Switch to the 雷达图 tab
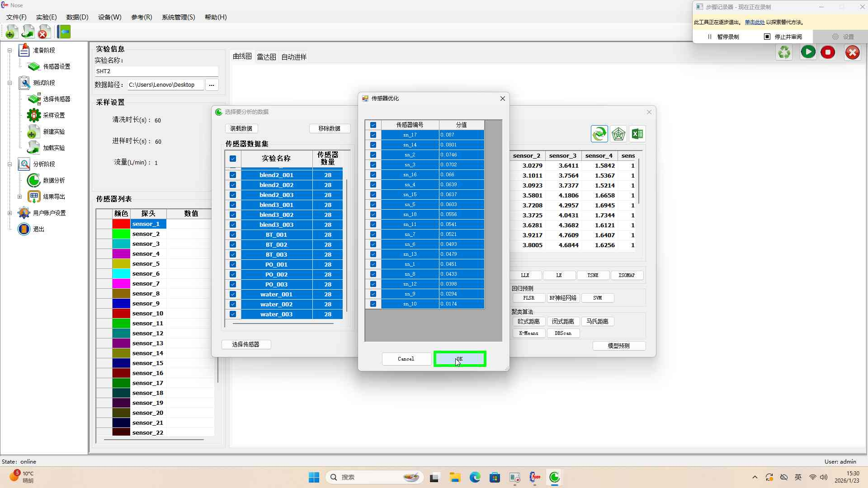The width and height of the screenshot is (868, 488). pyautogui.click(x=266, y=57)
